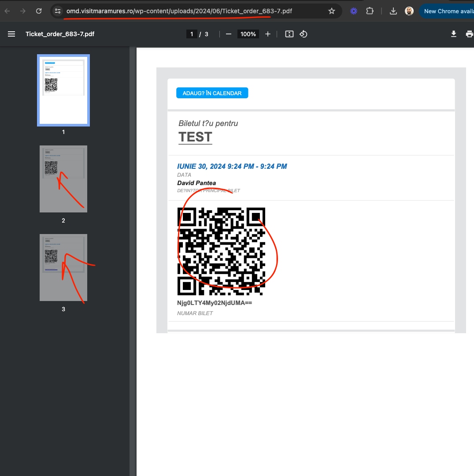Bookmark this page with the star icon
Viewport: 474px width, 476px height.
tap(332, 11)
